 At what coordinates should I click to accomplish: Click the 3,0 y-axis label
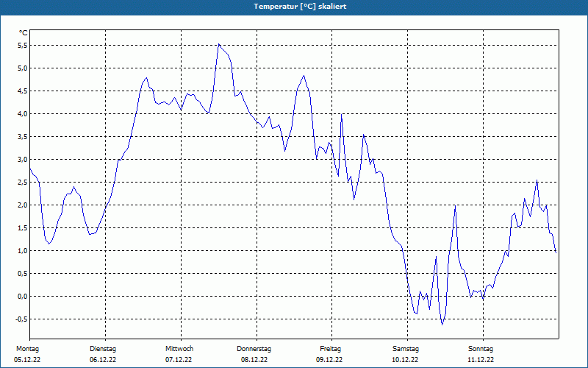[x=23, y=160]
